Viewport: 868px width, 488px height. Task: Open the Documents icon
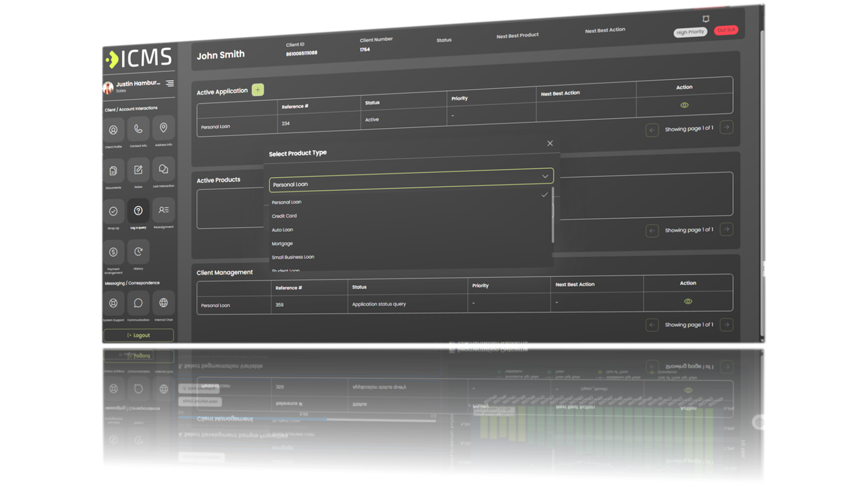pos(113,171)
